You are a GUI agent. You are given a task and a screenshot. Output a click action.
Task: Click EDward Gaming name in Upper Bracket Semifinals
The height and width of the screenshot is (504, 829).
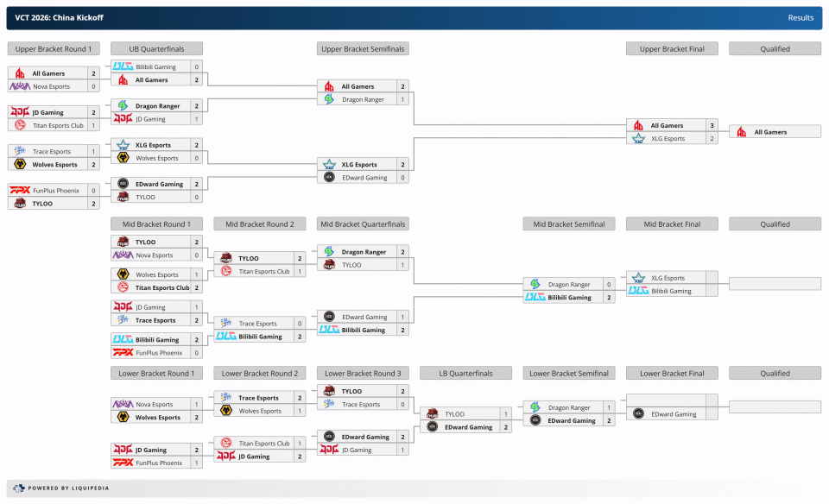tap(364, 178)
